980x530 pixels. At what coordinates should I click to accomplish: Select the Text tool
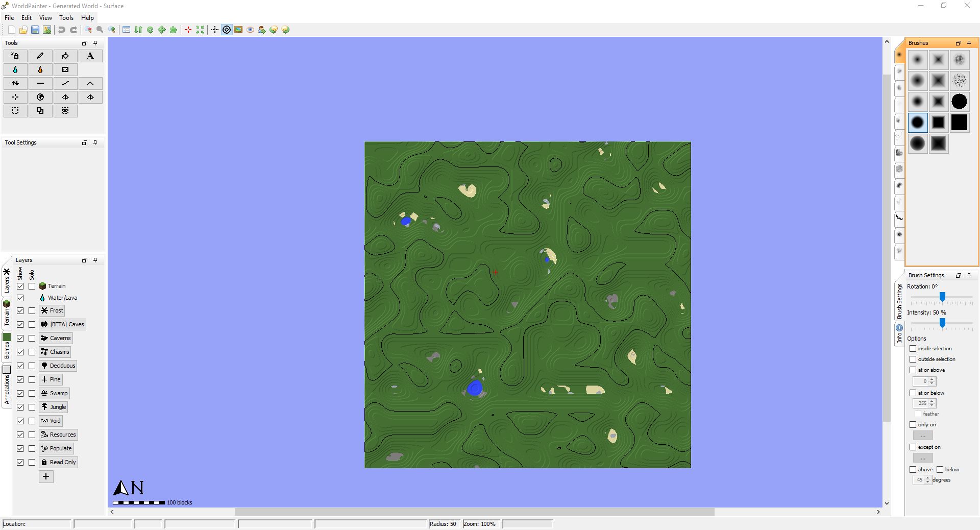tap(90, 56)
